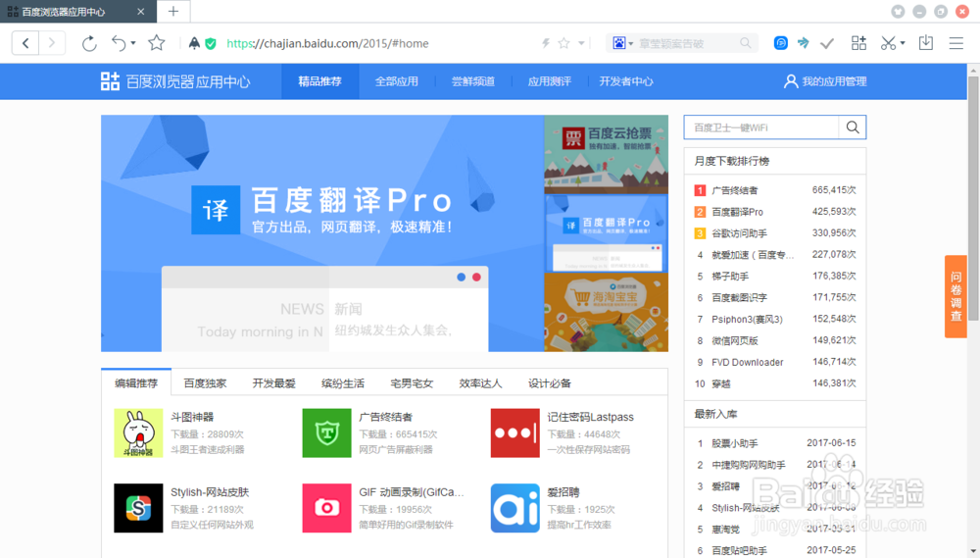Open the red Lastpass app icon
This screenshot has height=558, width=980.
tap(515, 432)
